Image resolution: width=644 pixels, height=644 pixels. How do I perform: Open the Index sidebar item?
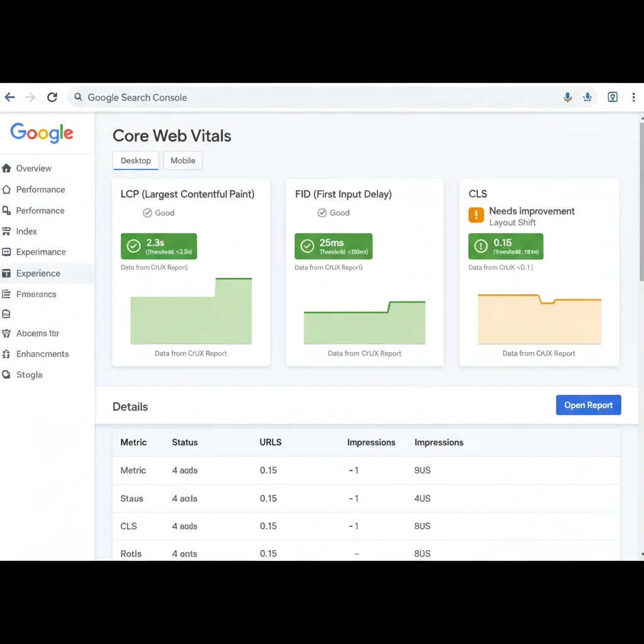[x=26, y=231]
